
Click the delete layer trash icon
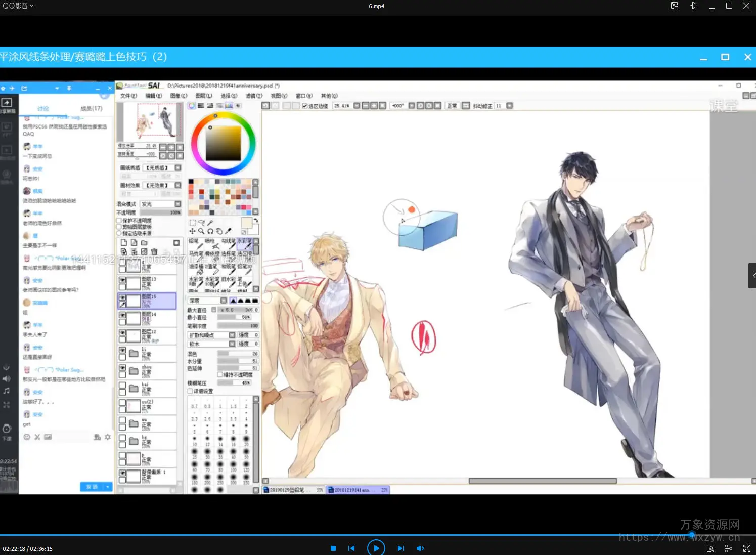coord(154,251)
